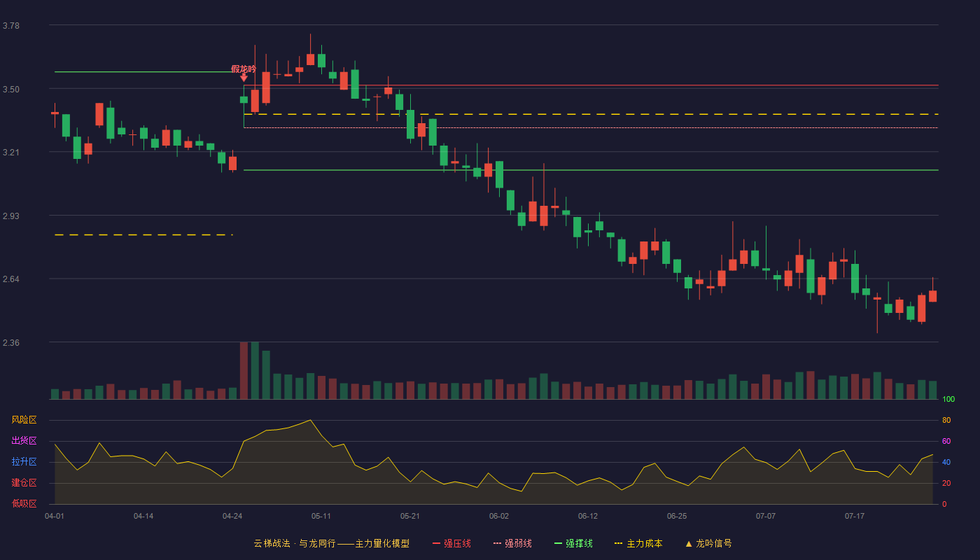Screen dimensions: 980x560
Task: Select the 风险区 zone label
Action: pos(24,420)
